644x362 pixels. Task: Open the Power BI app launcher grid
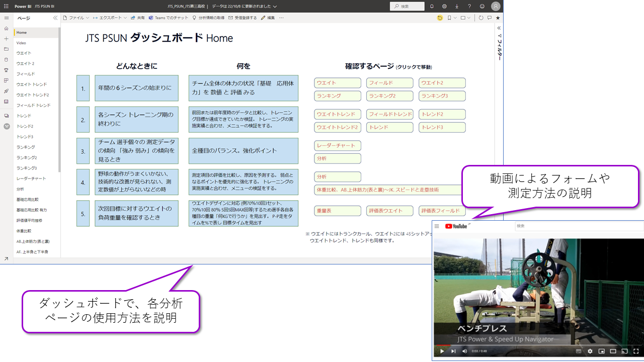tap(7, 7)
